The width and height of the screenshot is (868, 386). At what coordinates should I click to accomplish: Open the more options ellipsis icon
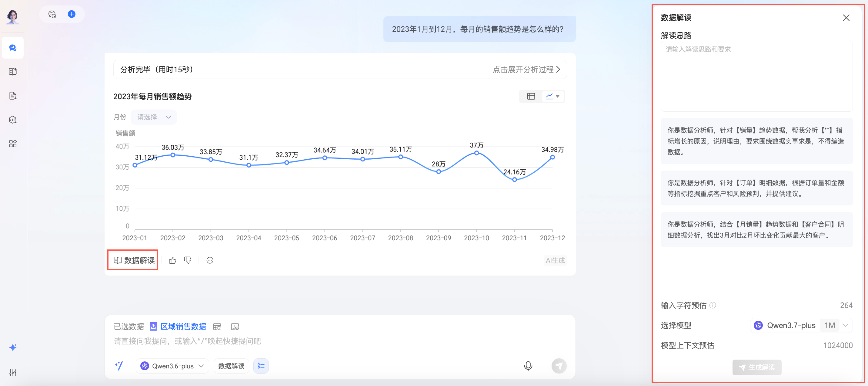210,260
